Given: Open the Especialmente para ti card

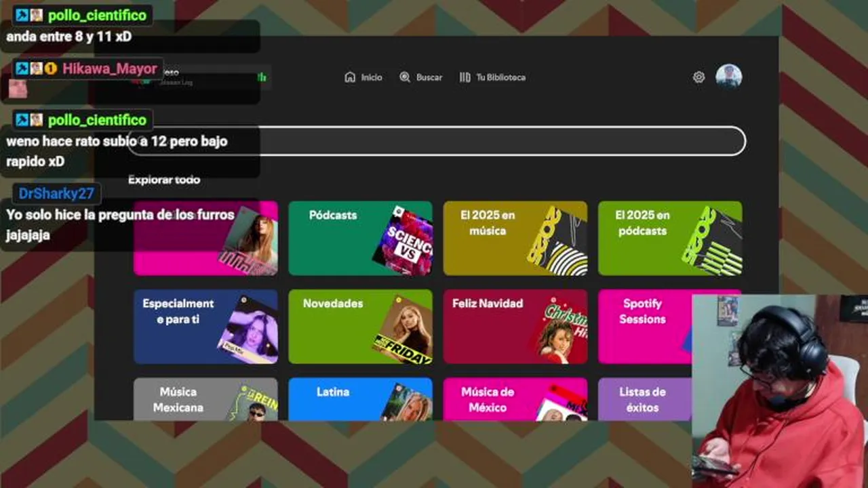Looking at the screenshot, I should click(x=205, y=327).
